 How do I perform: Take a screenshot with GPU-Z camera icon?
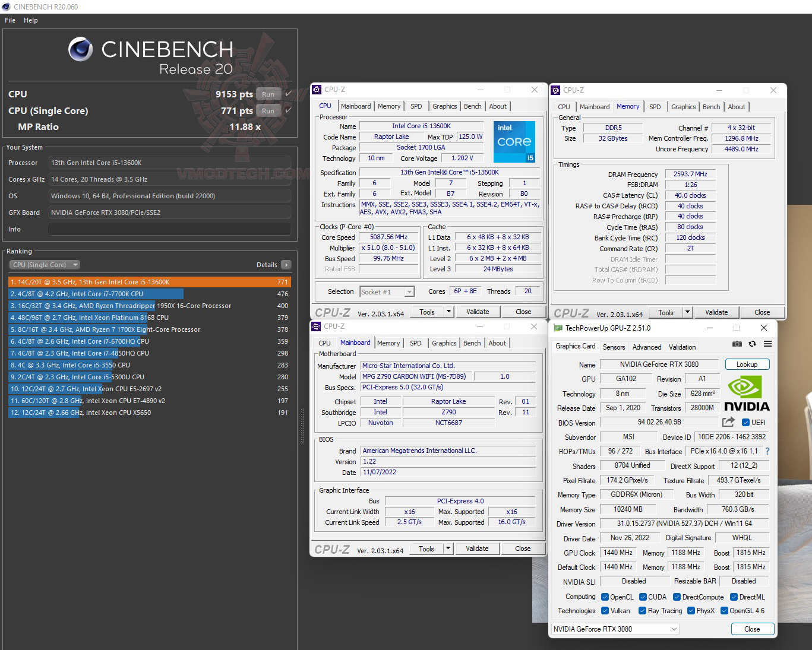(737, 344)
